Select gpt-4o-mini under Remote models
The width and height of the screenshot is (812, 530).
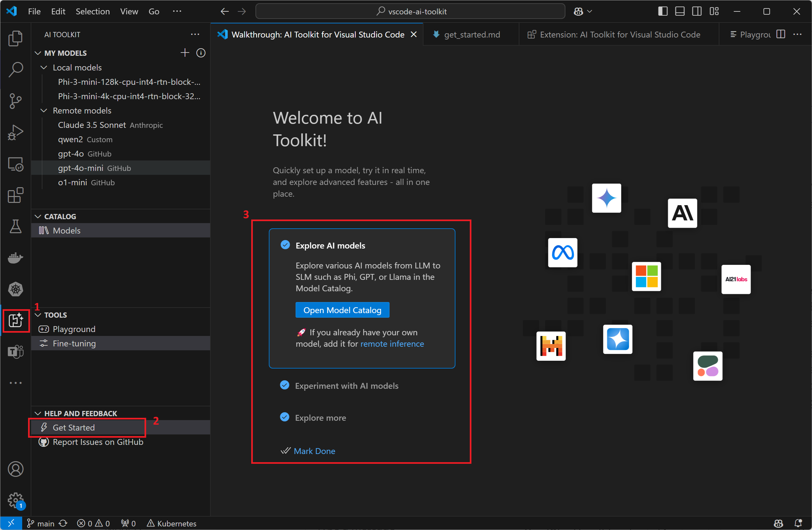pyautogui.click(x=80, y=168)
